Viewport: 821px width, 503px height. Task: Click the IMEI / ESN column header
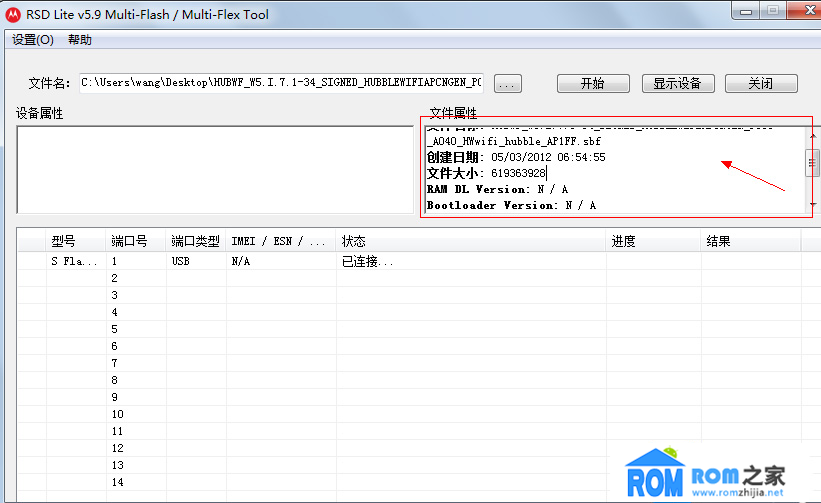[281, 241]
